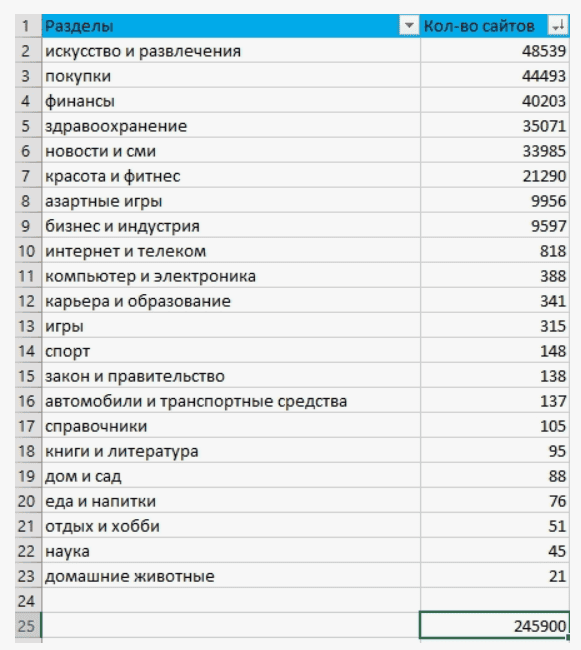Select the value 21290
581x650 pixels.
[495, 176]
